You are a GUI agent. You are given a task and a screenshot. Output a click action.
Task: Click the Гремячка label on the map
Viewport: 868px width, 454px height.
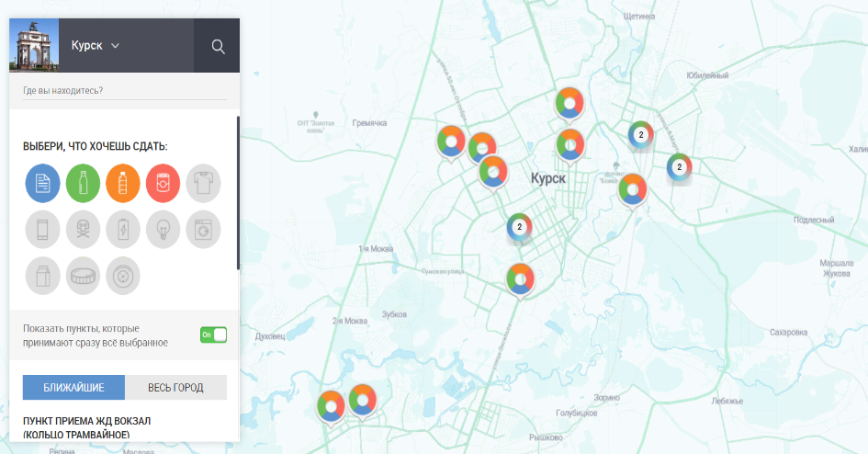(369, 123)
